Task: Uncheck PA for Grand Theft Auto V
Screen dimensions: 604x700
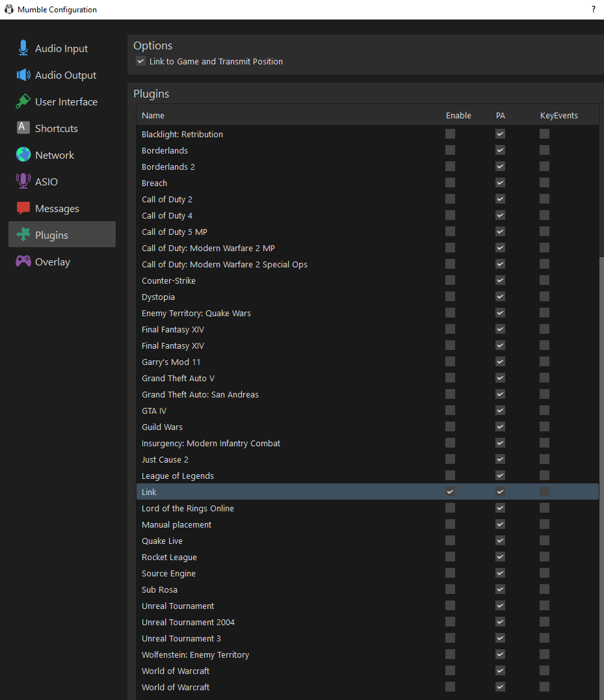Action: pos(500,378)
